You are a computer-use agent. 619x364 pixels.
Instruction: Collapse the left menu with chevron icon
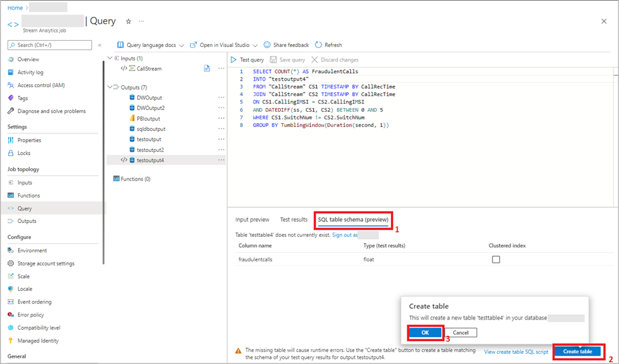coord(100,45)
